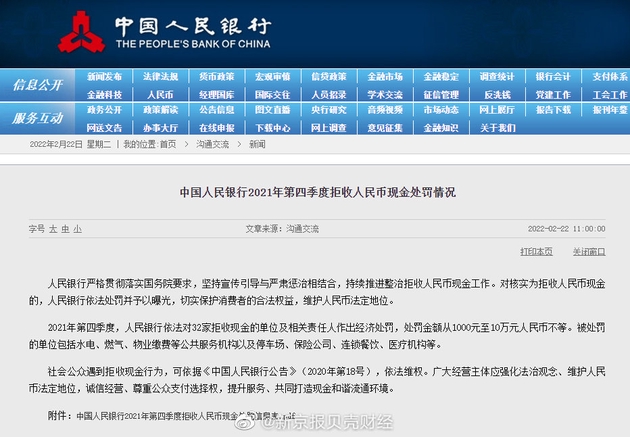630x437 pixels.
Task: Go to 金融稳定 page
Action: (441, 77)
